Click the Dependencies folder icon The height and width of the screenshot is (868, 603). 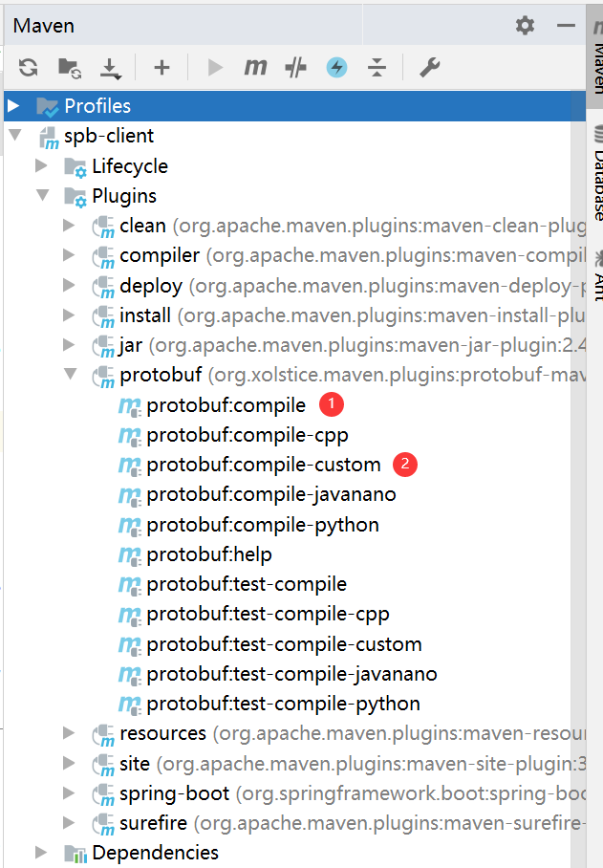click(x=75, y=854)
